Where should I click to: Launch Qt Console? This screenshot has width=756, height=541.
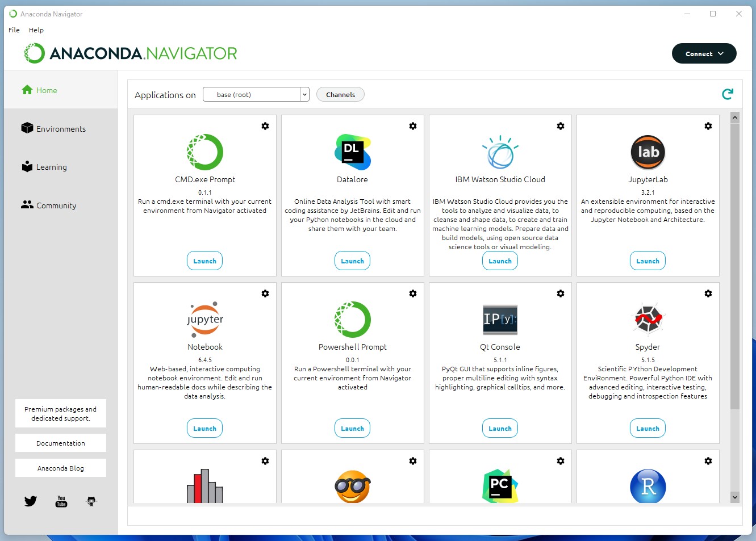[x=500, y=429]
